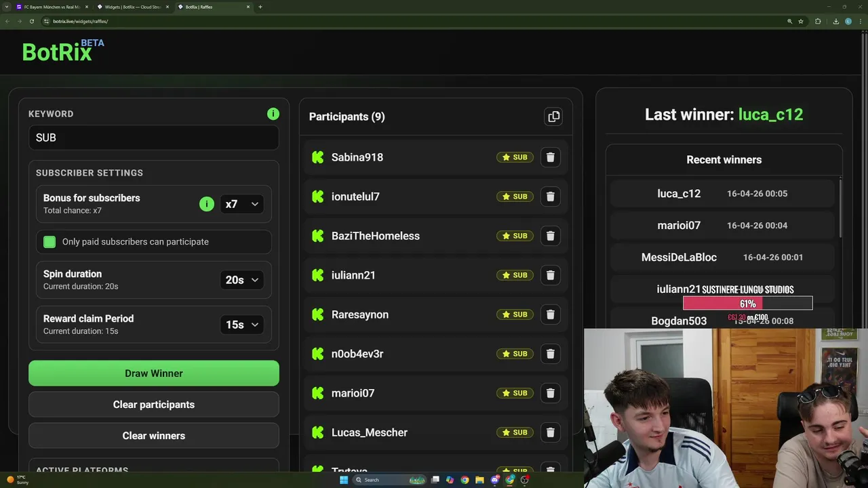Screen dimensions: 868x488
Task: Click the recent winners scrollbar
Action: click(x=840, y=207)
